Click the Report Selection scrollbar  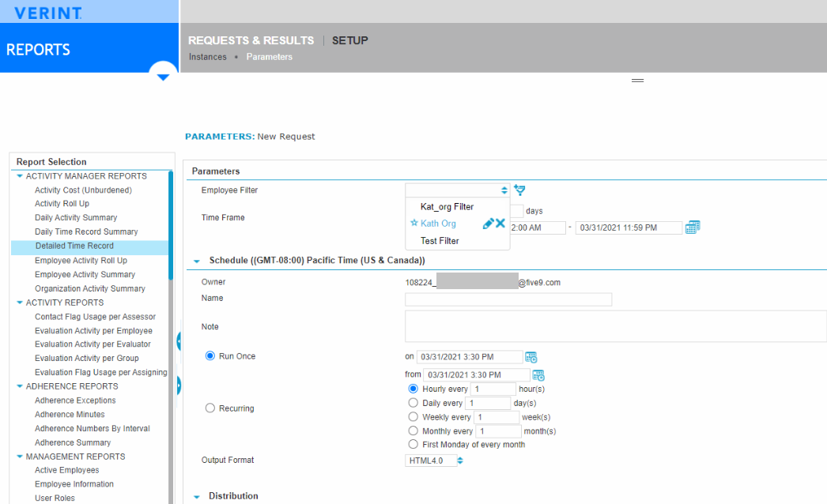[170, 226]
